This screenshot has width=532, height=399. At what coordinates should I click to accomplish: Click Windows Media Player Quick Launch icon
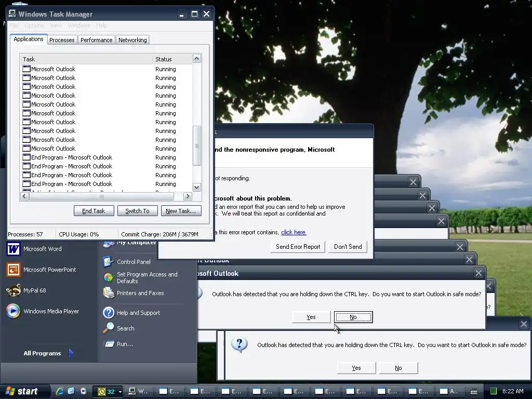[x=84, y=391]
